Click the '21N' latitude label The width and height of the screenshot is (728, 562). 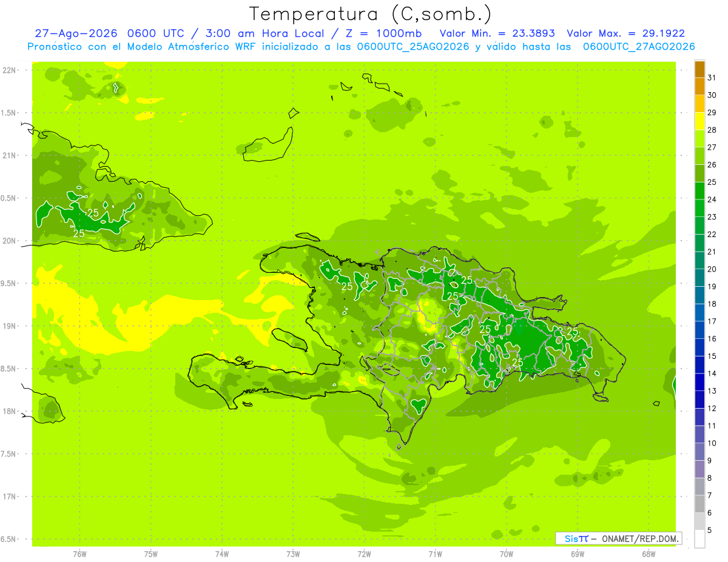(10, 156)
